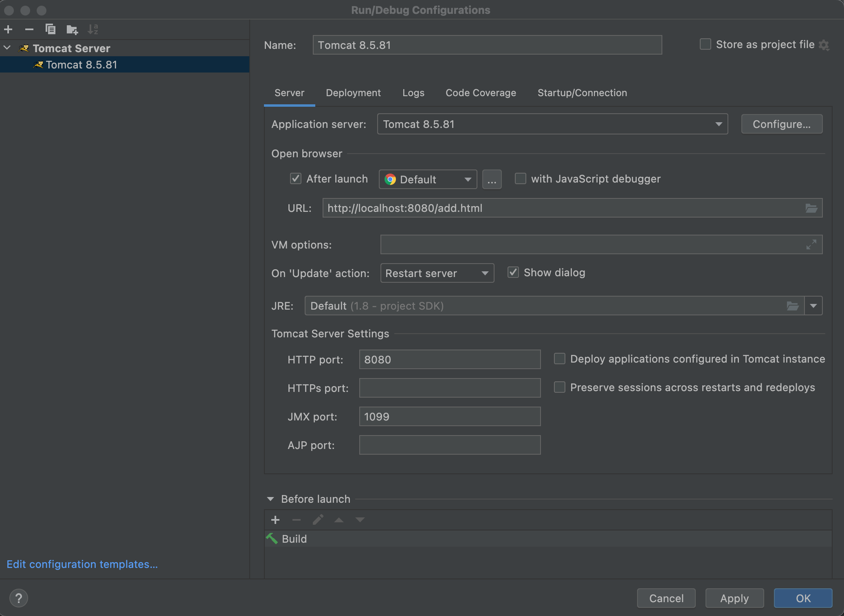Click Apply button
Image resolution: width=844 pixels, height=616 pixels.
[x=734, y=598]
